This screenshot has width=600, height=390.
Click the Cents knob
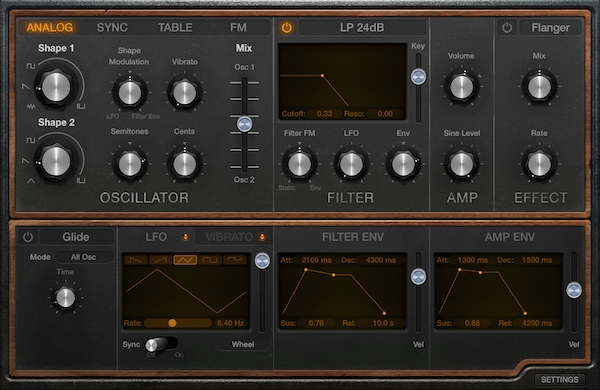tap(184, 164)
